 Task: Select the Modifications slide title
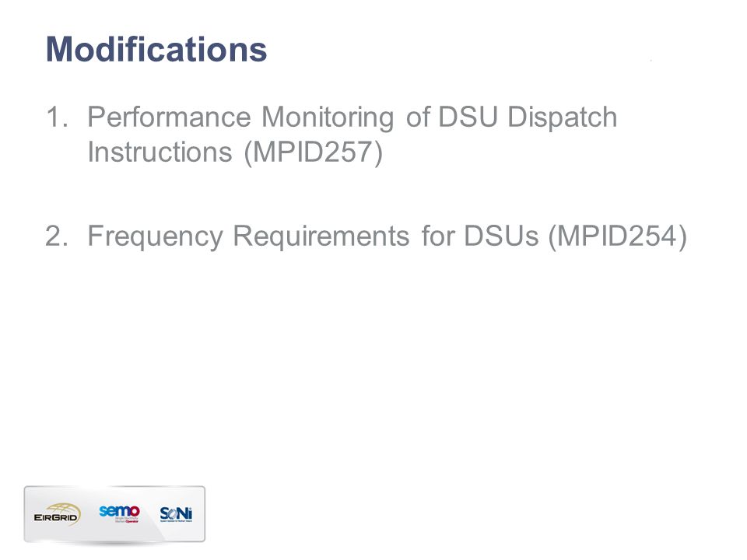[x=156, y=49]
